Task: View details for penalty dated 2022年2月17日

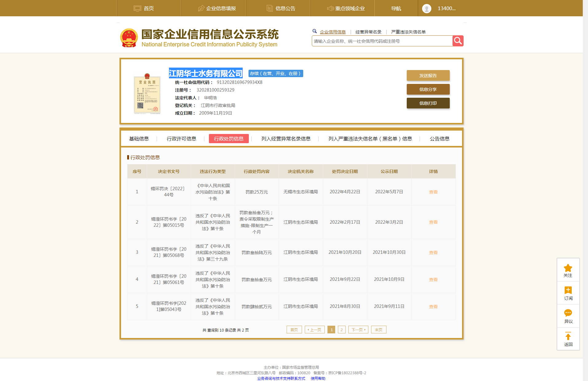Action: point(433,222)
